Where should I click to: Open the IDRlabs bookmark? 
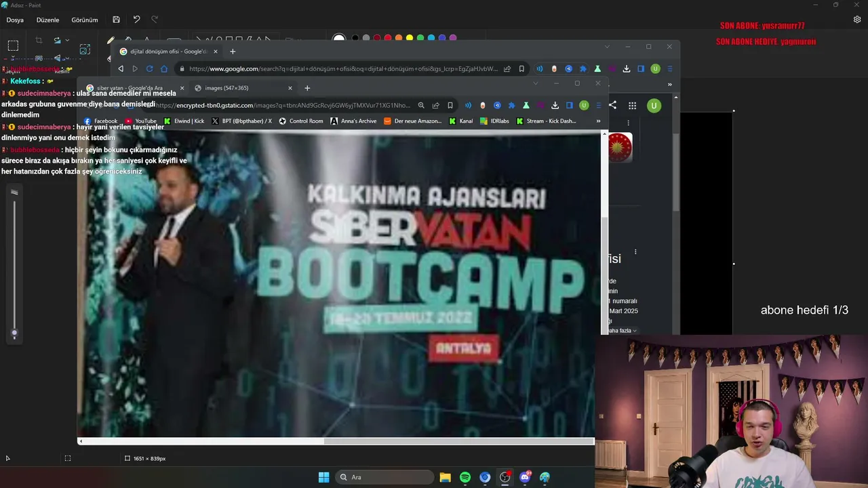click(x=494, y=121)
